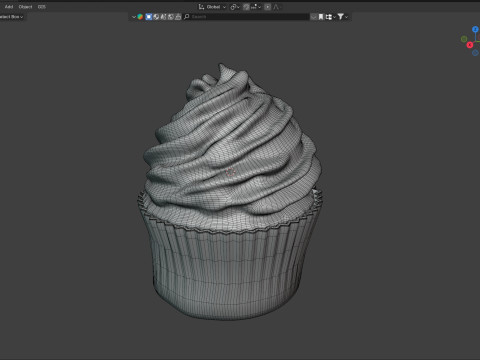The height and width of the screenshot is (360, 480).
Task: Open the pivot point dropdown
Action: (x=235, y=7)
